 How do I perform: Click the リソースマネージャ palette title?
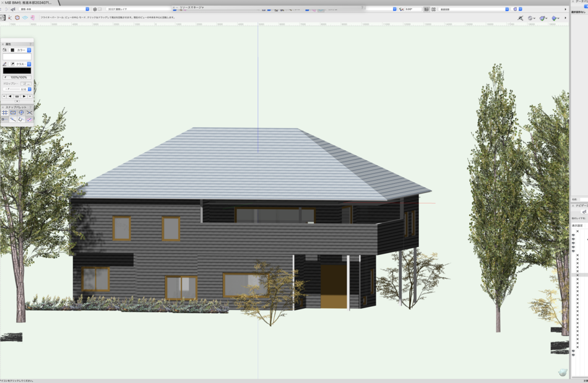pyautogui.click(x=192, y=7)
